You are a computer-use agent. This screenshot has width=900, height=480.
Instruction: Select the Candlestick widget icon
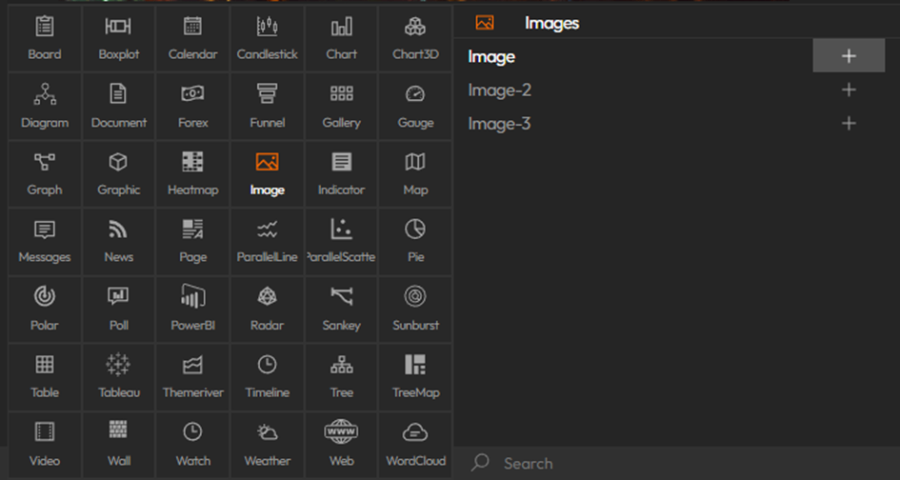(x=267, y=37)
